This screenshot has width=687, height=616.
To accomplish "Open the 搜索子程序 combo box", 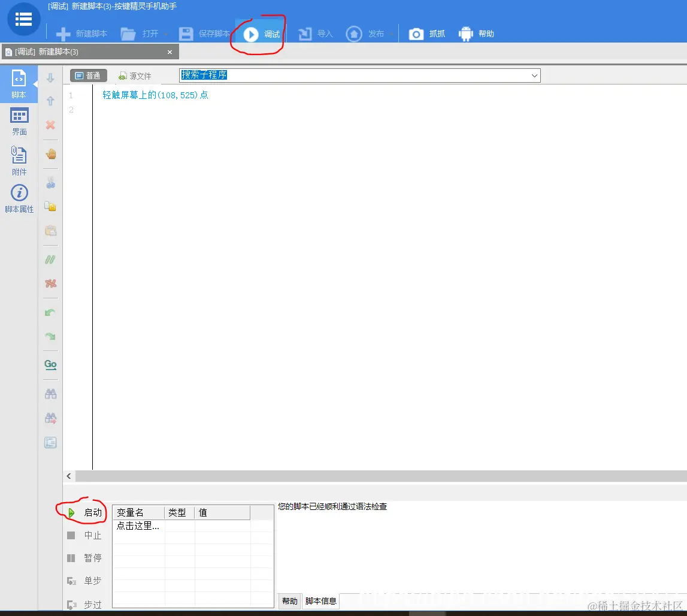I will point(360,76).
